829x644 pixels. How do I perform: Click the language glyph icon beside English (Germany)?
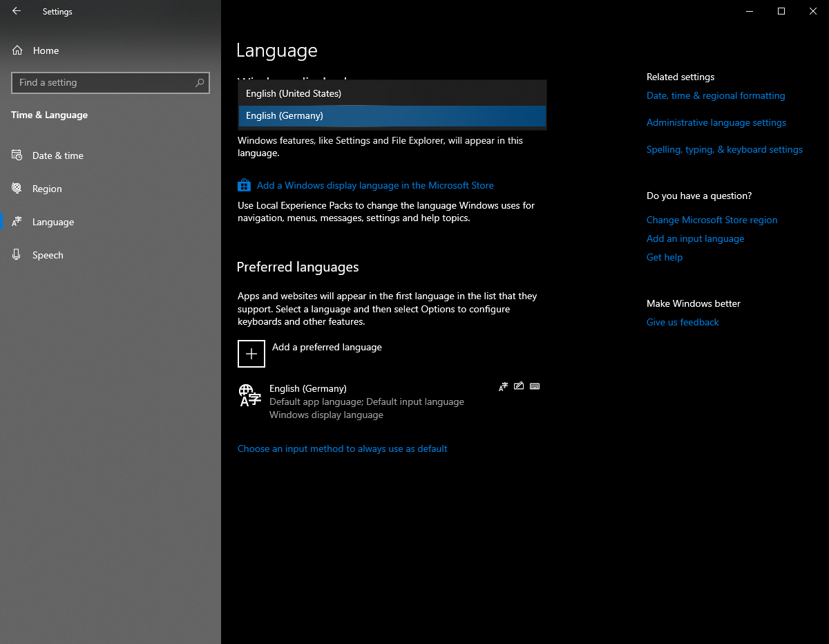tap(249, 396)
